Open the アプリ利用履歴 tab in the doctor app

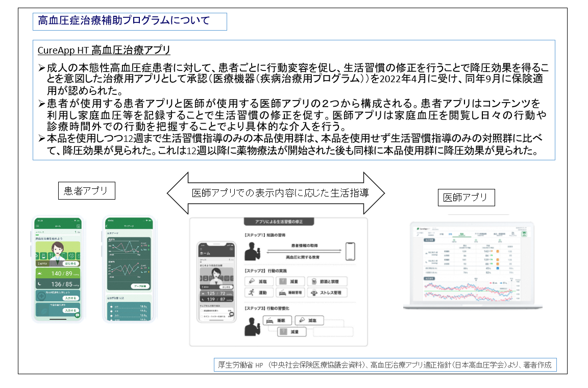tap(481, 234)
